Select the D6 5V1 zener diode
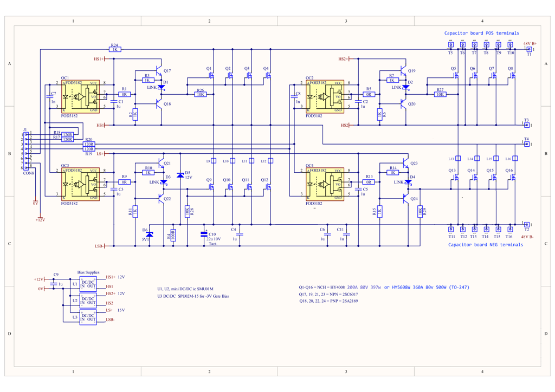This screenshot has width=555, height=392. pyautogui.click(x=150, y=234)
